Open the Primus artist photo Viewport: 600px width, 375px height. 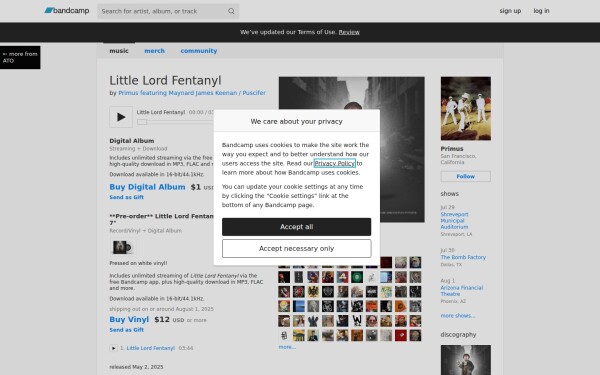465,108
